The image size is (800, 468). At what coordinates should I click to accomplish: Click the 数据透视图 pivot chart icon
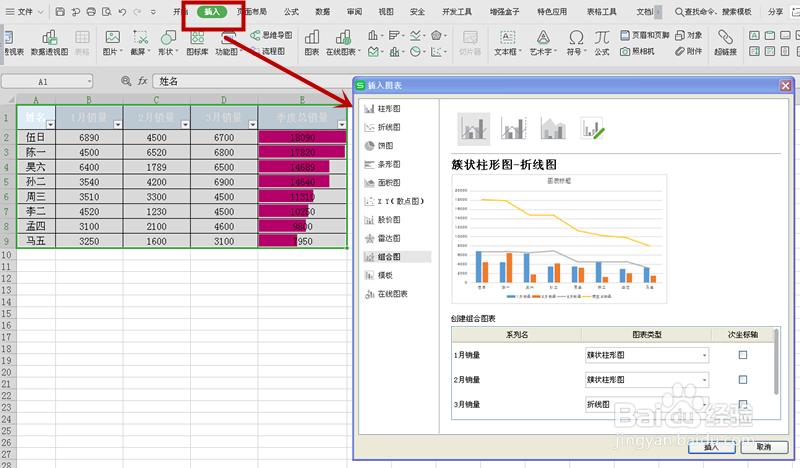click(49, 43)
